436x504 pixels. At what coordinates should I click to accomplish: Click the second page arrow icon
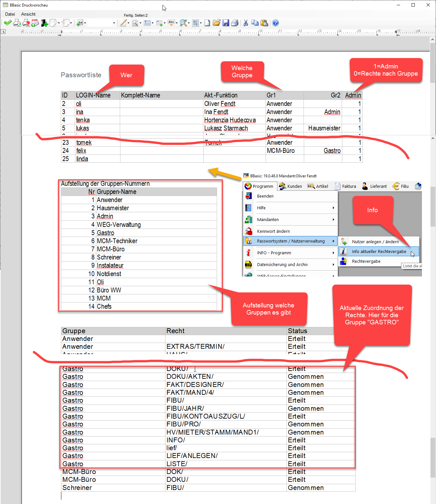[x=65, y=23]
